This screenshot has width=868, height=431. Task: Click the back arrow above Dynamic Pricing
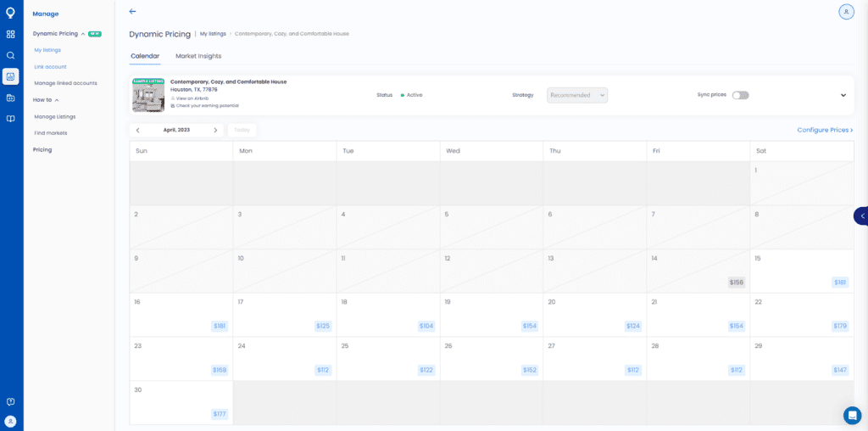tap(132, 12)
